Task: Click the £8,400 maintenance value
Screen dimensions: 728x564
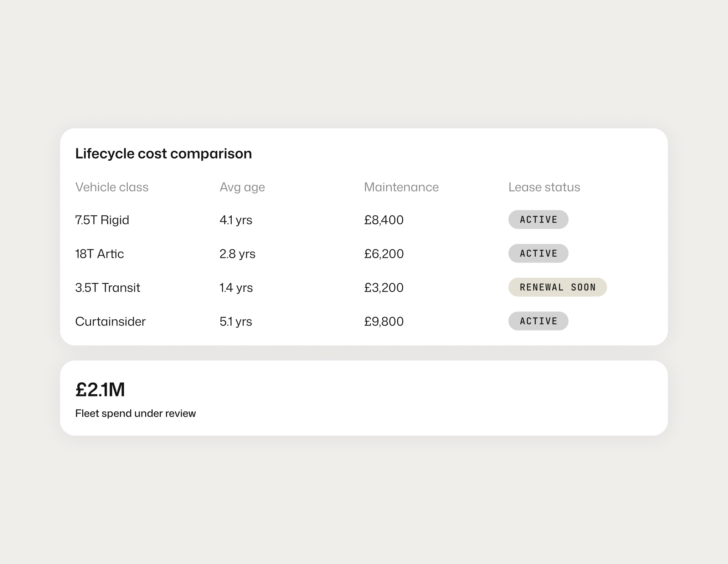Action: [383, 220]
